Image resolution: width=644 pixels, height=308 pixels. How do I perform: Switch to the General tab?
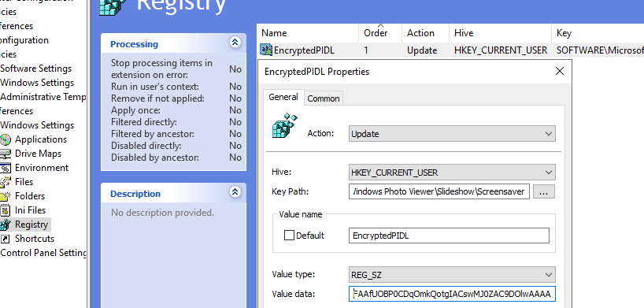283,97
